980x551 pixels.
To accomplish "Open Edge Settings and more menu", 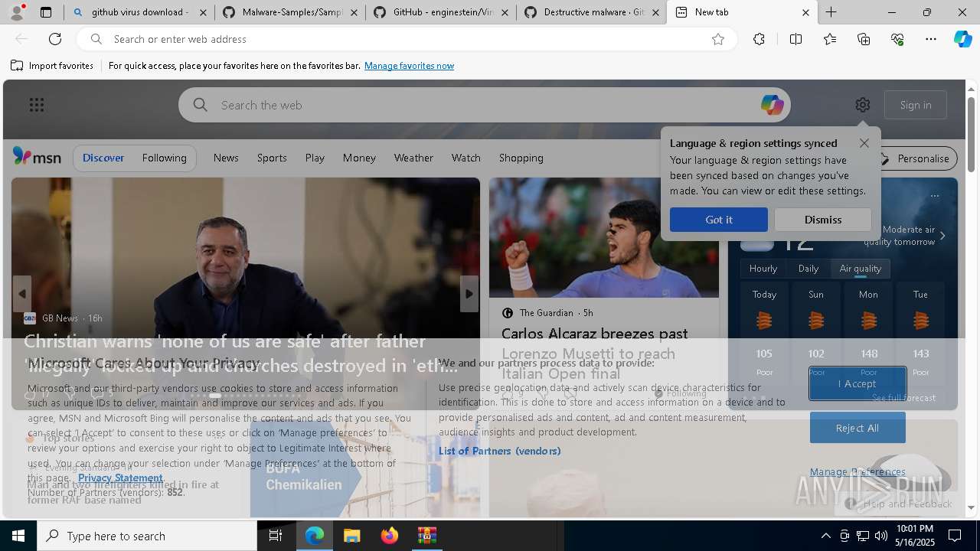I will pos(931,39).
